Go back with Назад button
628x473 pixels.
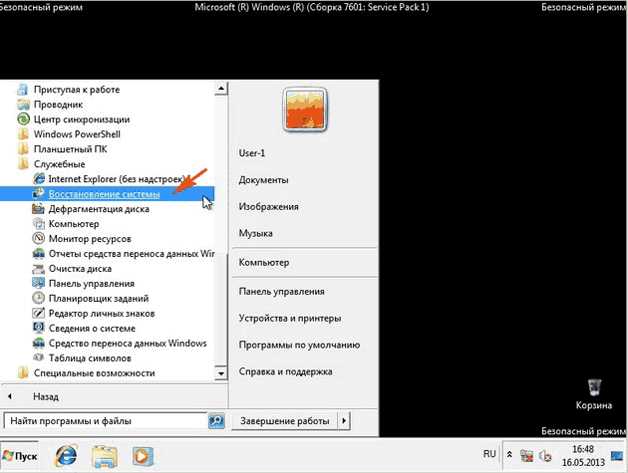tap(46, 397)
